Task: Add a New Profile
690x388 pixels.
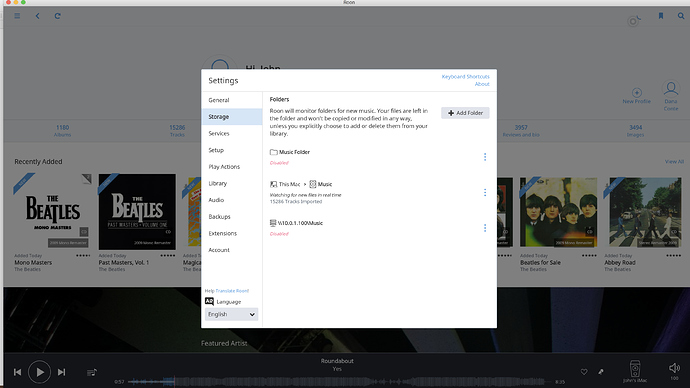Action: click(636, 95)
